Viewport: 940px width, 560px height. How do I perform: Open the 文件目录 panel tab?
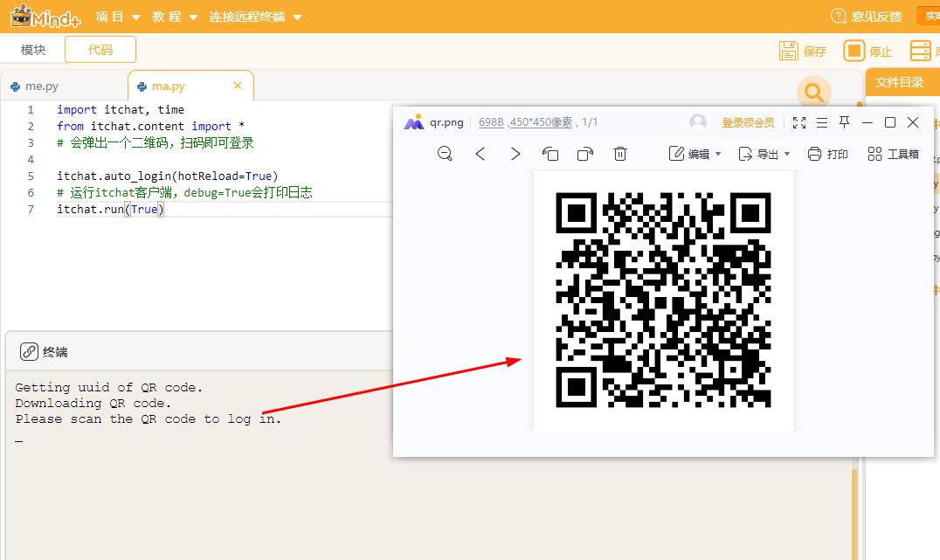pyautogui.click(x=899, y=82)
